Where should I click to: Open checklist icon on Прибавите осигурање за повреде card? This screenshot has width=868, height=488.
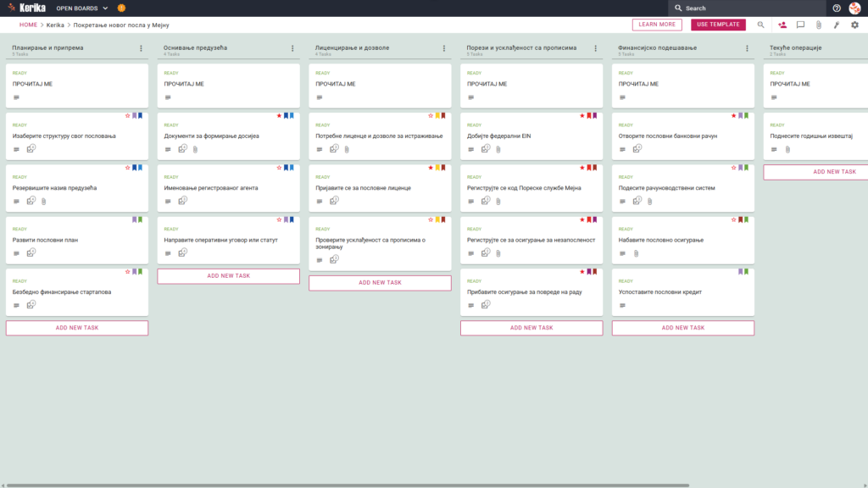(486, 305)
